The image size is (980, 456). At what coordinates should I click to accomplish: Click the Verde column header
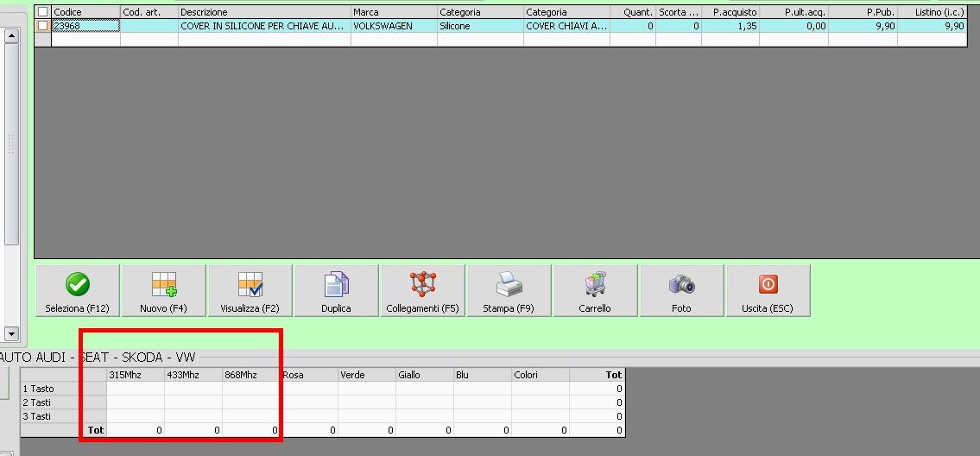coord(367,375)
